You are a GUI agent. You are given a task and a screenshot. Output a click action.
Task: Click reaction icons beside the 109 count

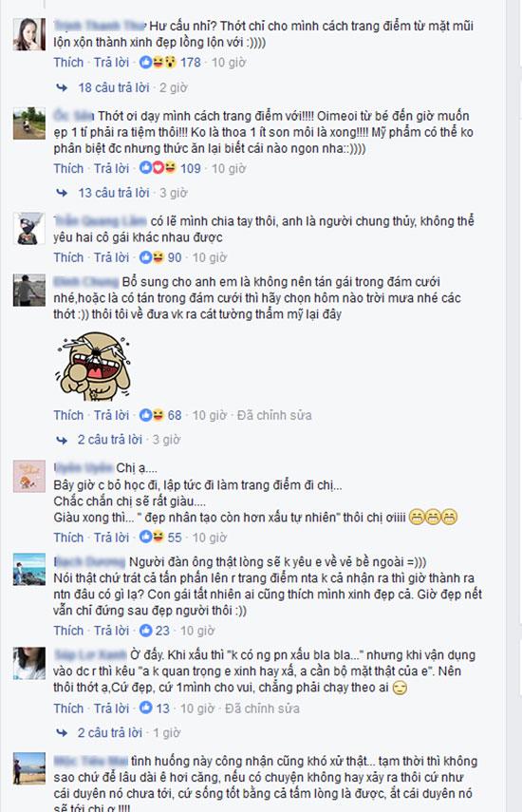(158, 168)
